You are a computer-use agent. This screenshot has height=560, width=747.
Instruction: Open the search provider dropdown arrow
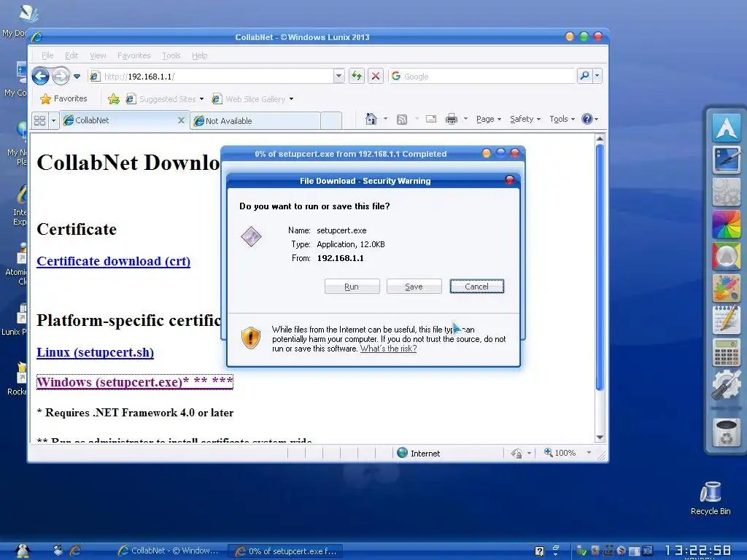[x=597, y=76]
